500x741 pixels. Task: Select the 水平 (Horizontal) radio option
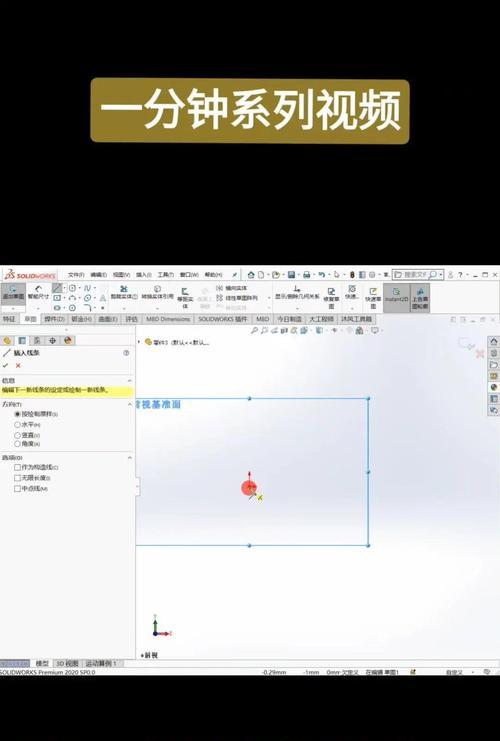tap(17, 424)
